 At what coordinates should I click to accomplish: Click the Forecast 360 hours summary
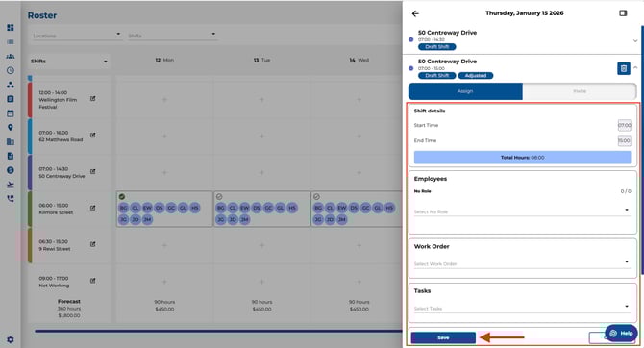[69, 309]
